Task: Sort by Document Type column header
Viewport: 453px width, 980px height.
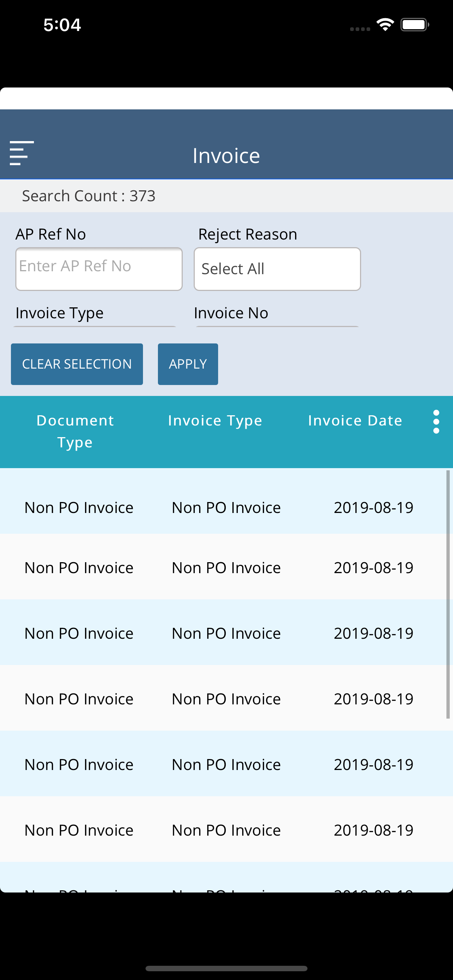Action: pyautogui.click(x=75, y=431)
